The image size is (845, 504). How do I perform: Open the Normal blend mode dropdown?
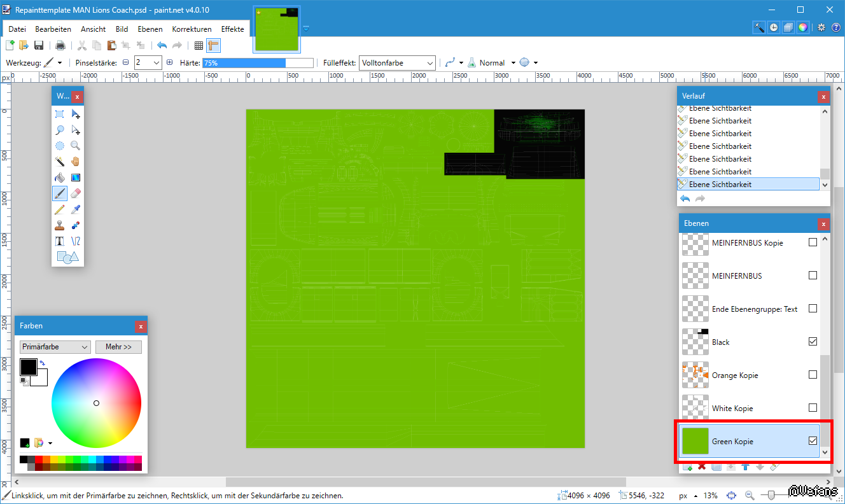click(496, 63)
